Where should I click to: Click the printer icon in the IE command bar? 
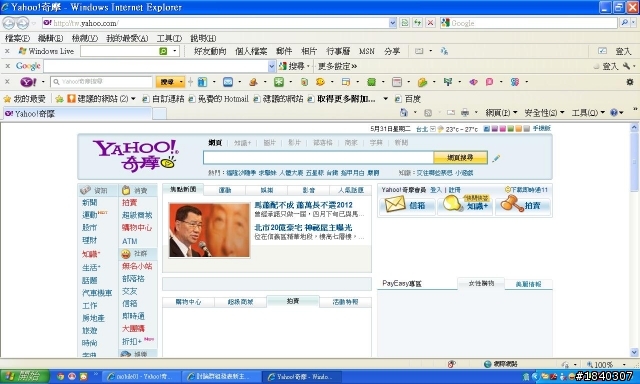[464, 112]
